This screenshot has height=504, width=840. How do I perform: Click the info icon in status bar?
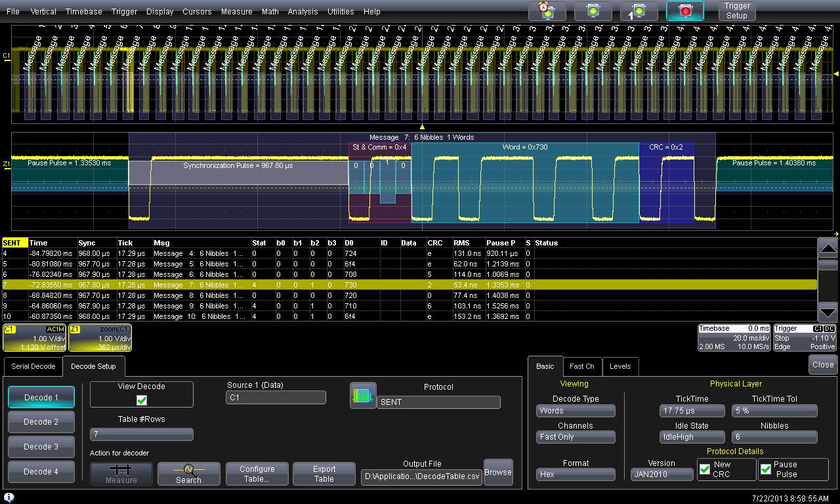pyautogui.click(x=9, y=498)
